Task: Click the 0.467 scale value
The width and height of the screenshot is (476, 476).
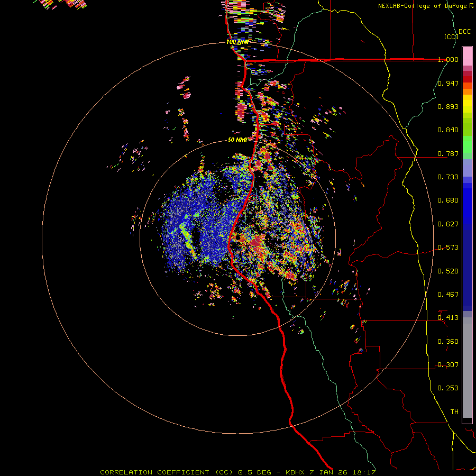Action: point(448,295)
